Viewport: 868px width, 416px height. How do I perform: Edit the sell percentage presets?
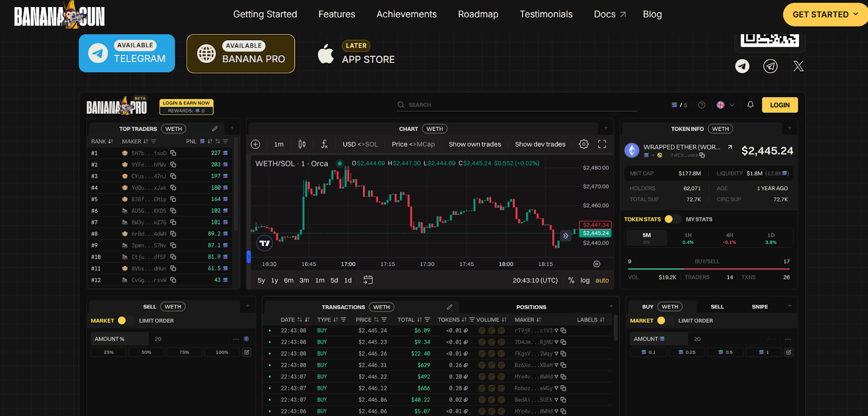(246, 353)
